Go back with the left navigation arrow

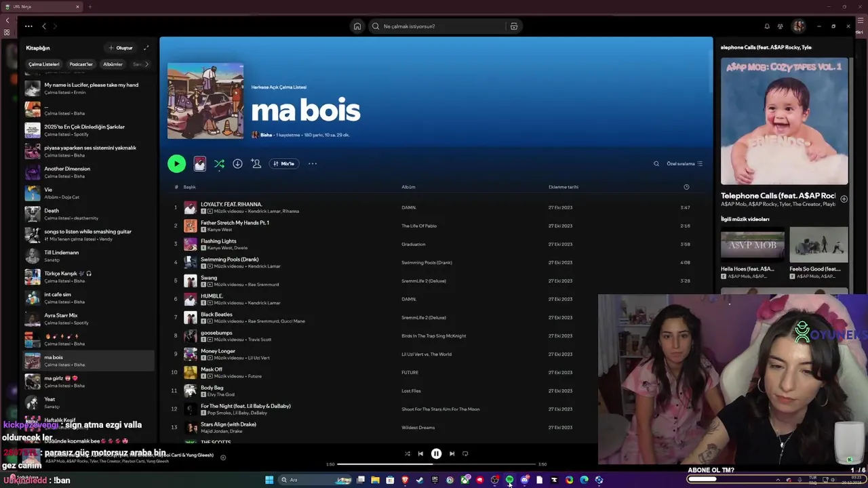(x=44, y=26)
